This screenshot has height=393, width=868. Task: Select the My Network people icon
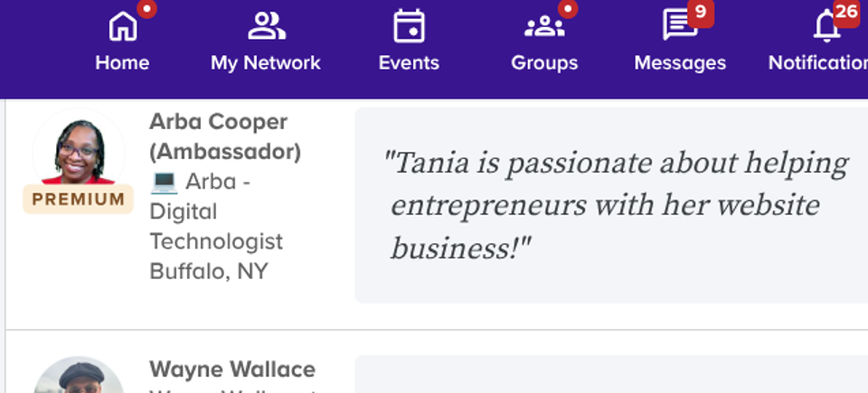click(266, 26)
